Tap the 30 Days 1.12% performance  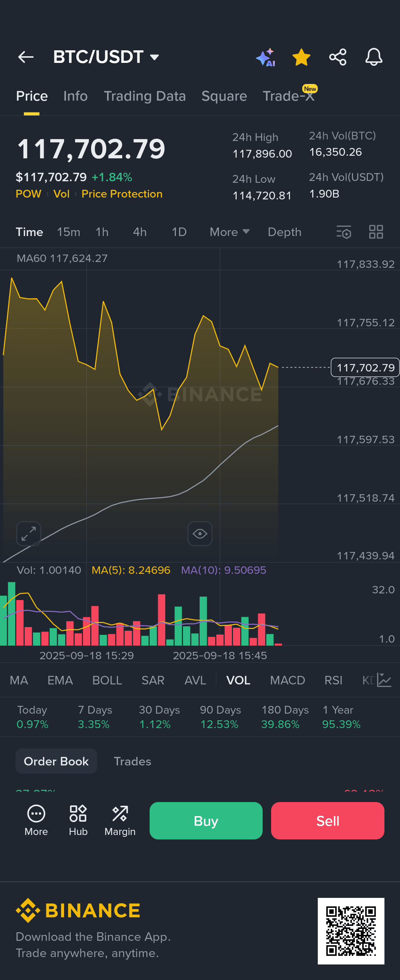tap(159, 717)
